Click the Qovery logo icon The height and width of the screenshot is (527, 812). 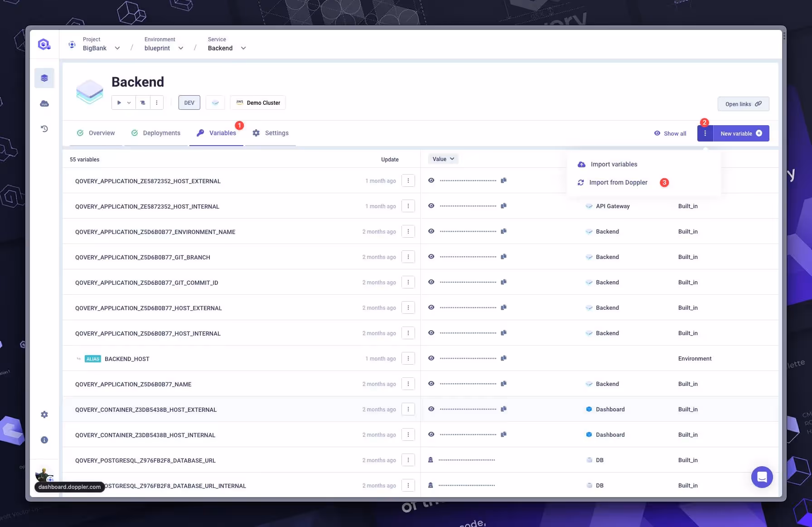point(44,44)
